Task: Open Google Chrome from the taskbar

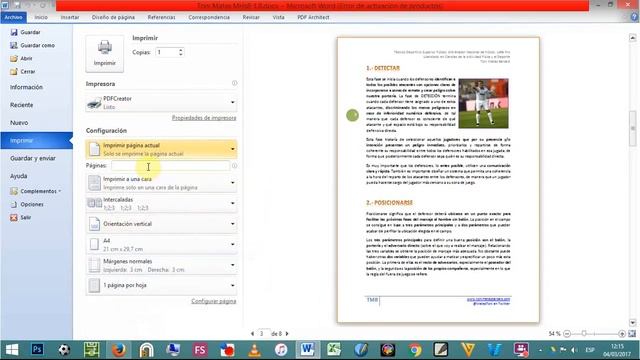Action: pos(415,350)
